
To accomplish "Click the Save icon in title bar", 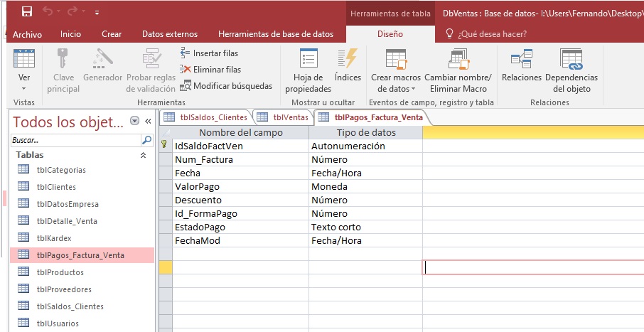I will click(x=27, y=11).
